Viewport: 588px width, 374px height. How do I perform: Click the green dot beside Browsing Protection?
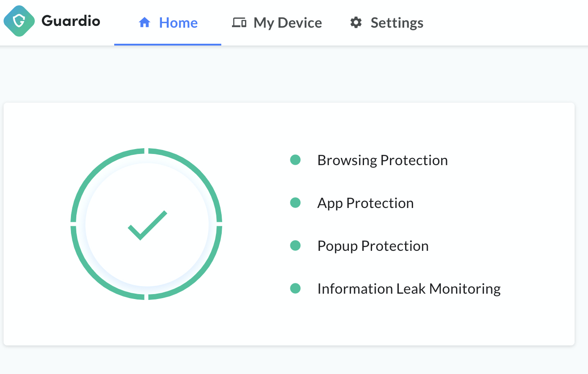[295, 160]
